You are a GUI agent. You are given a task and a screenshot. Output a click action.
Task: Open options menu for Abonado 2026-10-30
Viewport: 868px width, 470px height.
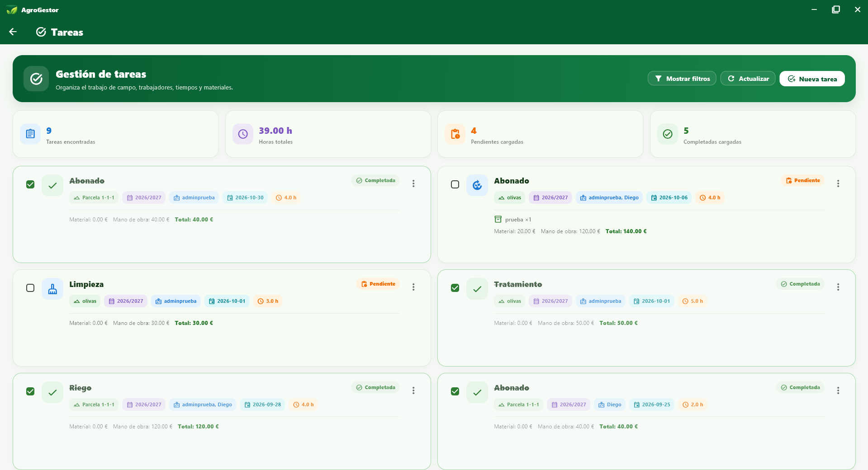tap(413, 183)
